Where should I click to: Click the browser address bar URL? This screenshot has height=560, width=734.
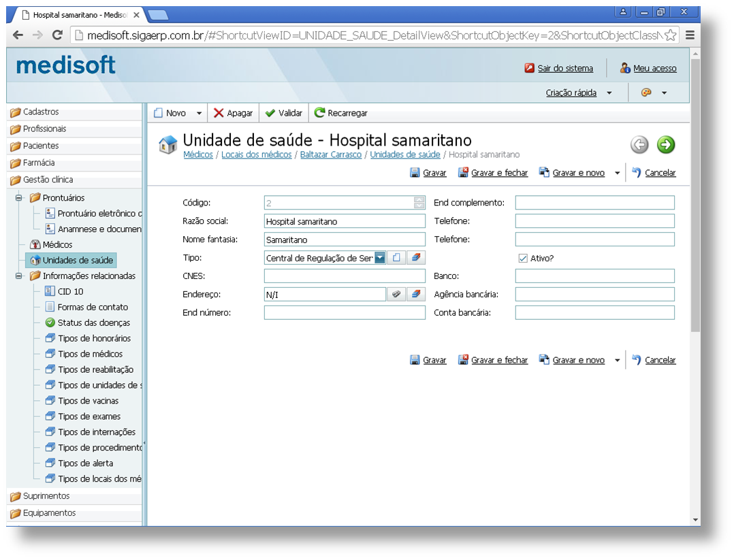[x=374, y=35]
